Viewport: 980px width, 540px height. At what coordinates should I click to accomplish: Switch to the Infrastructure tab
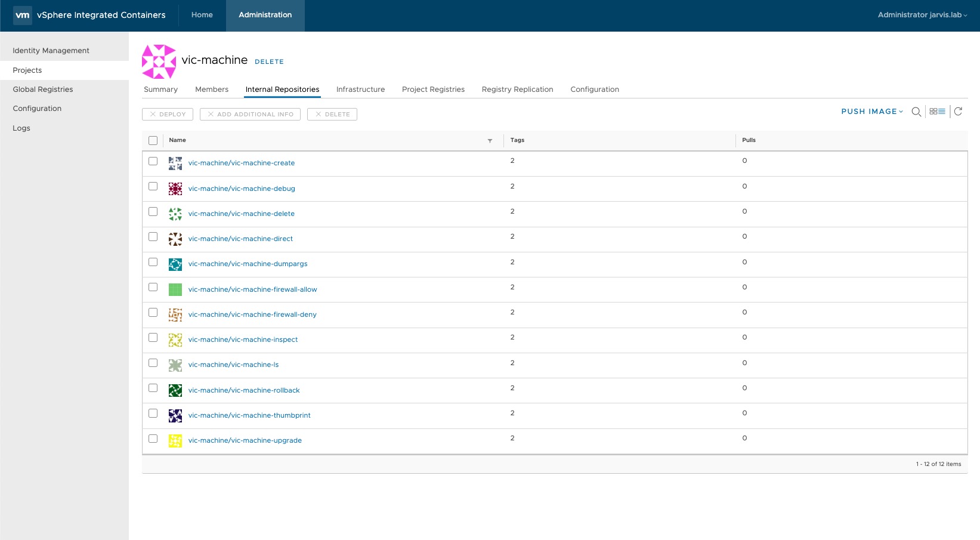tap(360, 90)
